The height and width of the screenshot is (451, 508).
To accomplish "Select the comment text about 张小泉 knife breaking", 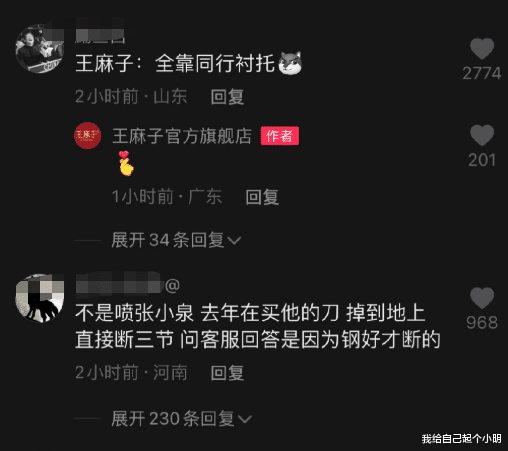I will [258, 326].
